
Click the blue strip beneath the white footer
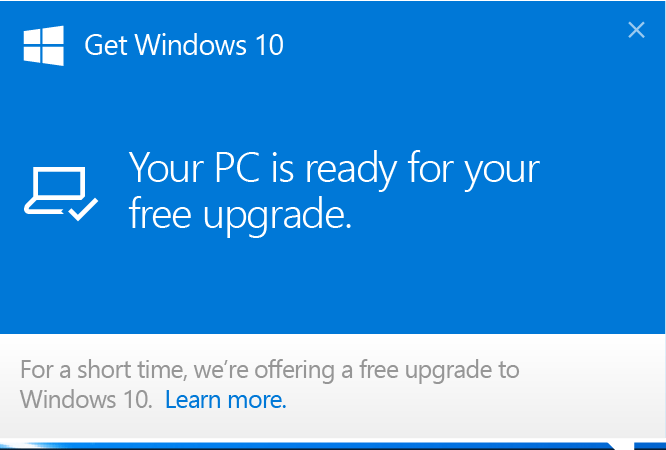pyautogui.click(x=300, y=445)
